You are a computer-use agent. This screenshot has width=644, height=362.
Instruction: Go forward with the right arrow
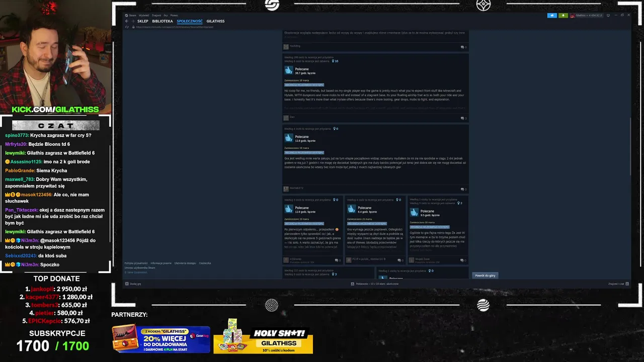coord(133,21)
